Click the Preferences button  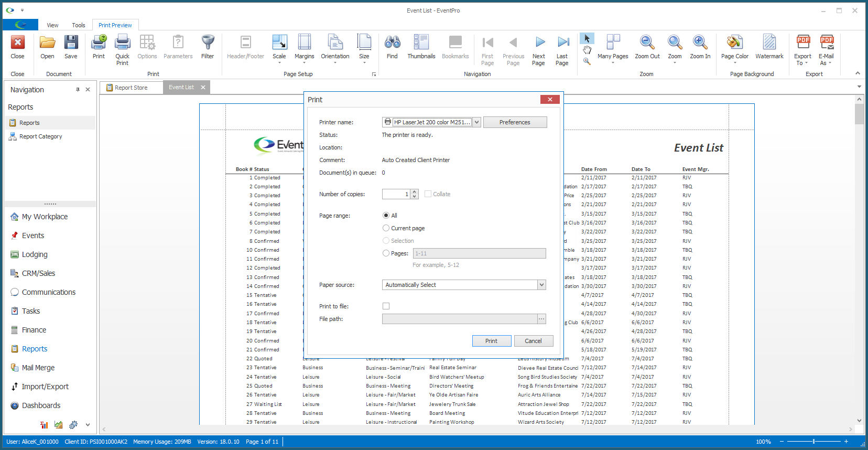coord(515,122)
